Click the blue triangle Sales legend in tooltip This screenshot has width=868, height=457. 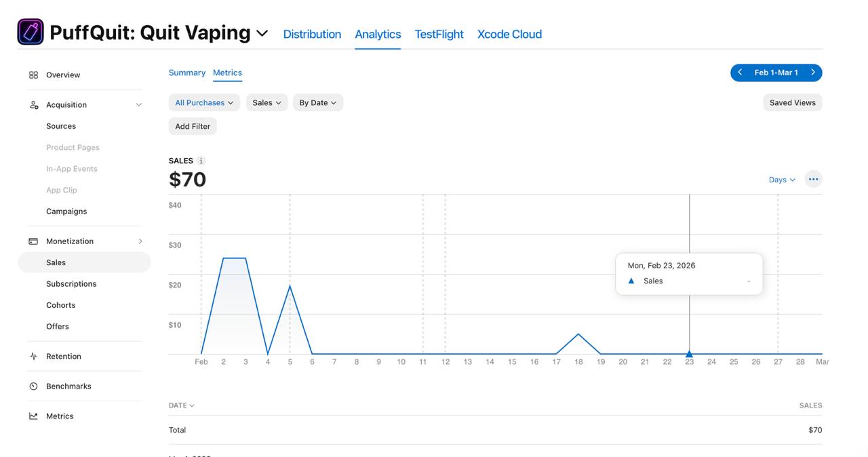(x=631, y=281)
